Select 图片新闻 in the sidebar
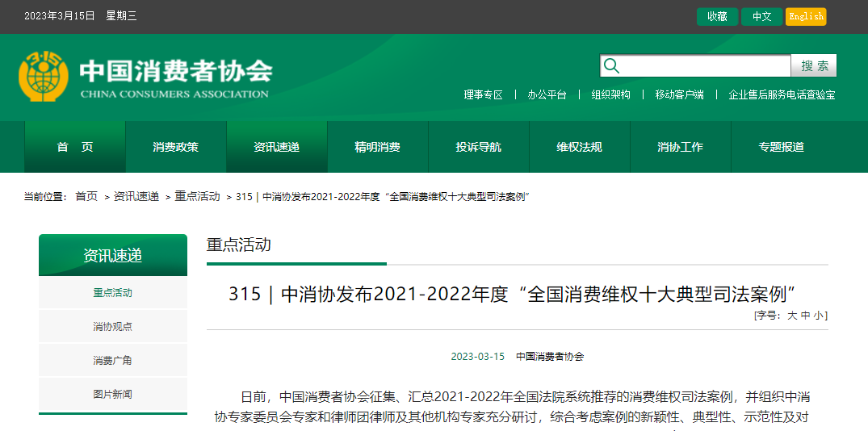This screenshot has height=431, width=868. [x=113, y=395]
